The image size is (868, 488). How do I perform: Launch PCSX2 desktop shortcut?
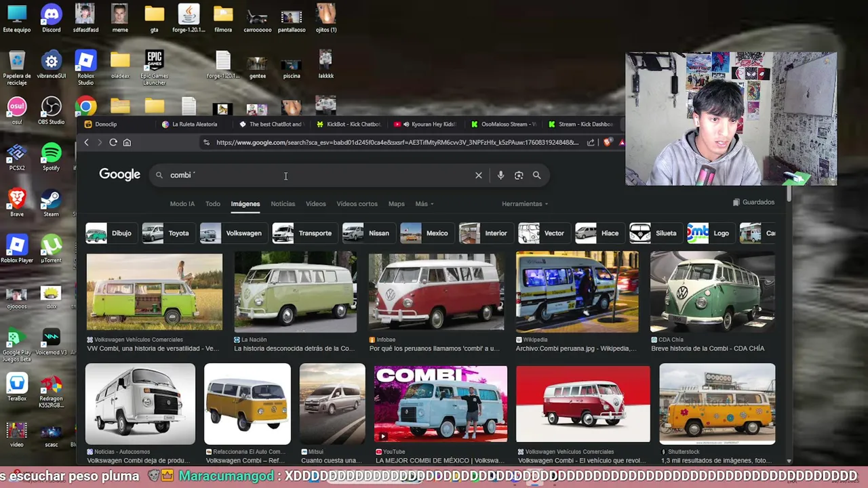click(17, 157)
